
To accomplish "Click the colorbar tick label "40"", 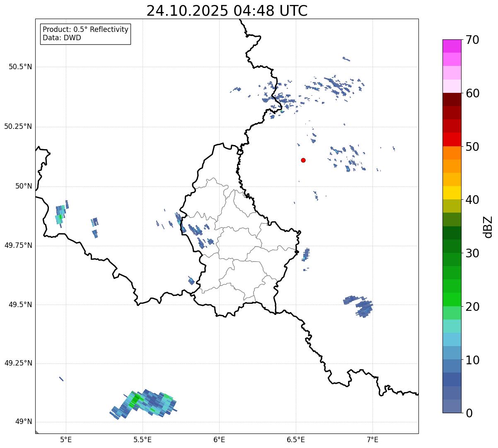I will pos(472,200).
